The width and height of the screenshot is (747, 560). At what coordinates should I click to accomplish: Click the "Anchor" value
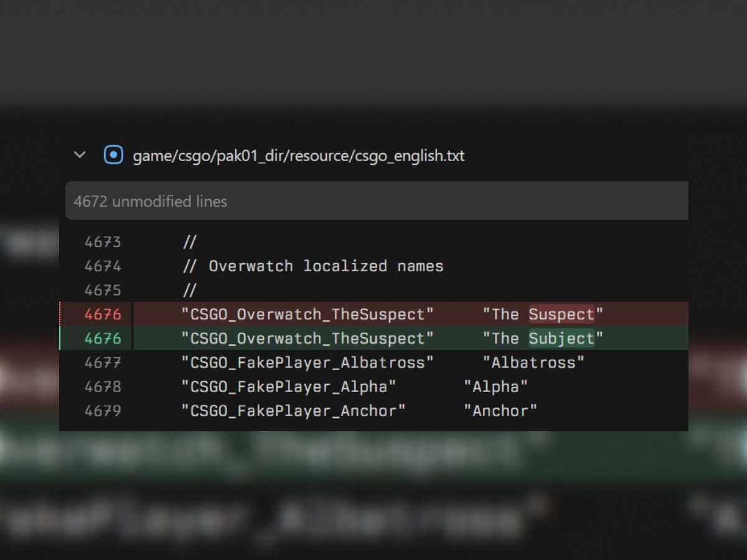[x=500, y=411]
